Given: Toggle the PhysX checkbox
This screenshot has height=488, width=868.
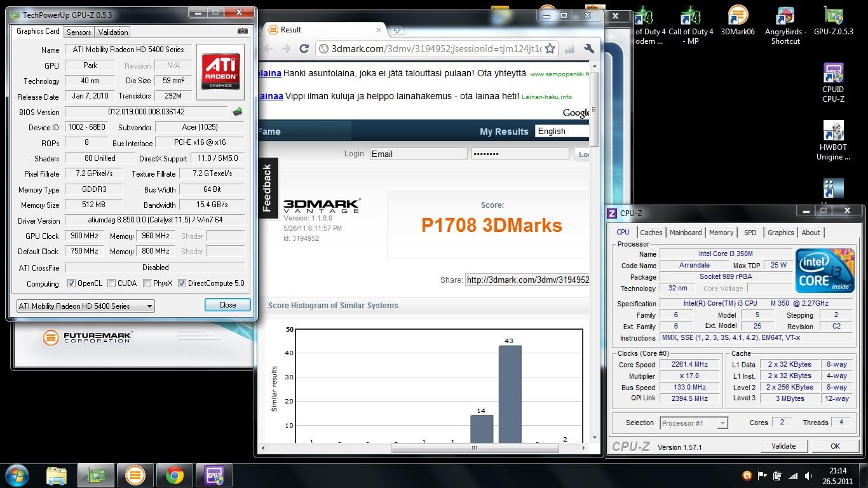Looking at the screenshot, I should tap(147, 283).
